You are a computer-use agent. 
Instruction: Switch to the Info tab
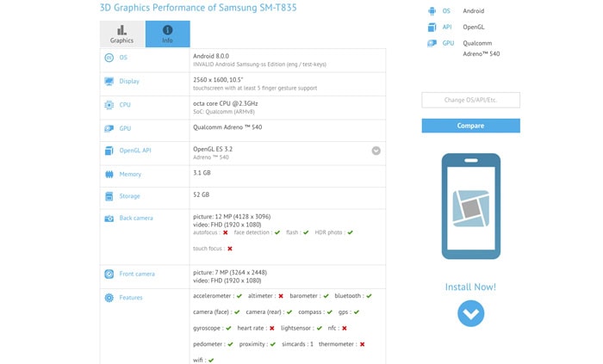168,34
